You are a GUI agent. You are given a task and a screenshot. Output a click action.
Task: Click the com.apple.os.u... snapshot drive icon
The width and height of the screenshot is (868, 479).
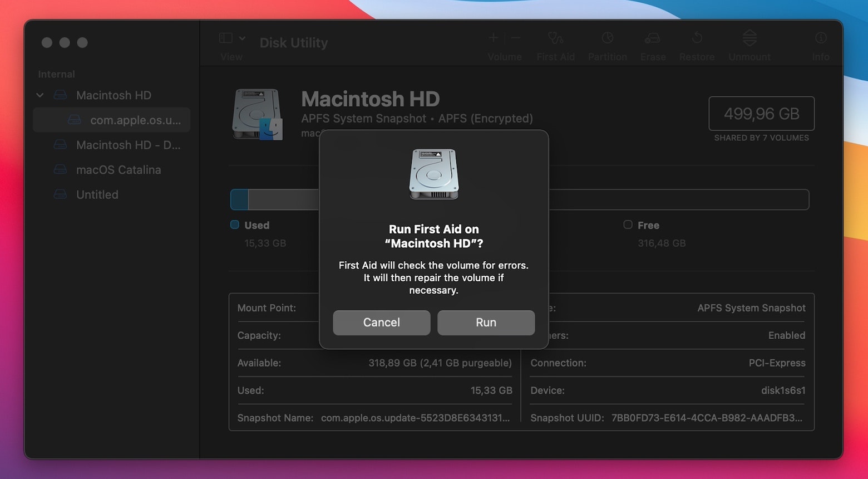coord(75,120)
